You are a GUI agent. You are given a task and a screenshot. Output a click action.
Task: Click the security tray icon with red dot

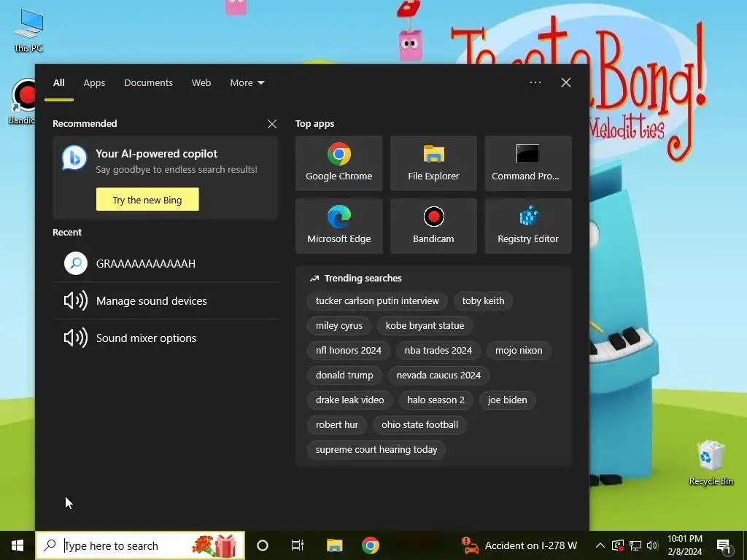point(618,545)
